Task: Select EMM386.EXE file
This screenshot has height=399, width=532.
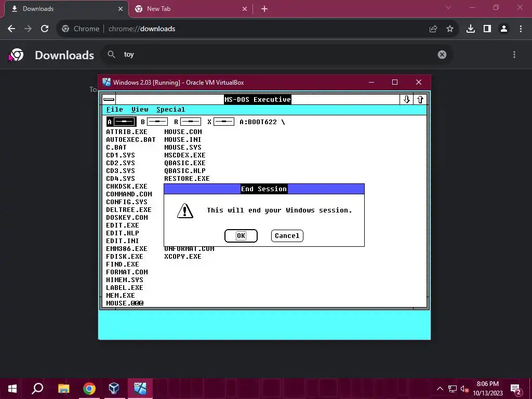Action: pyautogui.click(x=127, y=249)
